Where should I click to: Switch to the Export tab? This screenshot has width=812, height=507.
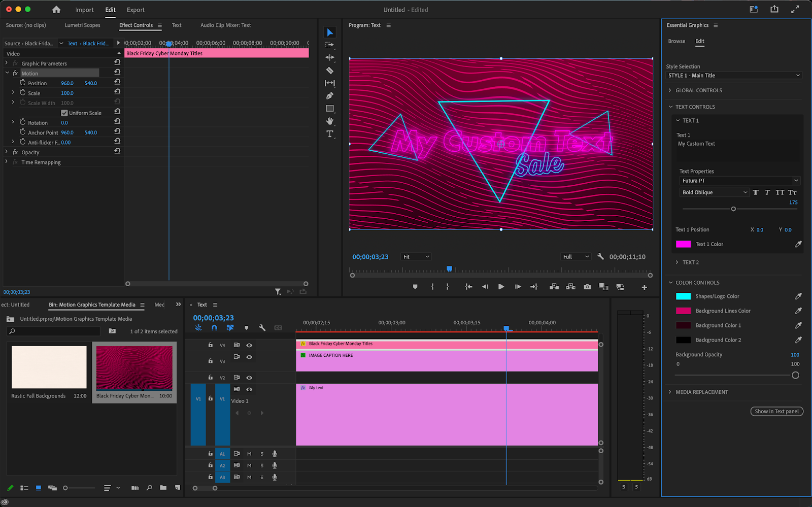(136, 10)
